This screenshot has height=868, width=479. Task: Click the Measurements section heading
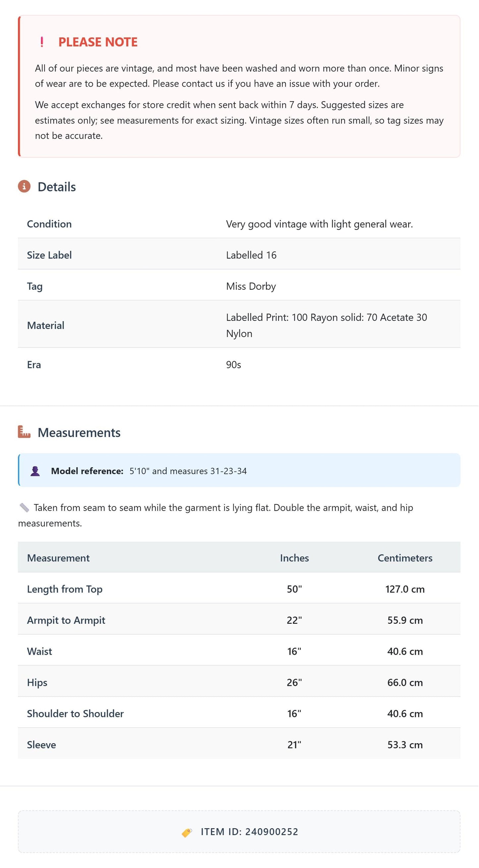pos(79,433)
